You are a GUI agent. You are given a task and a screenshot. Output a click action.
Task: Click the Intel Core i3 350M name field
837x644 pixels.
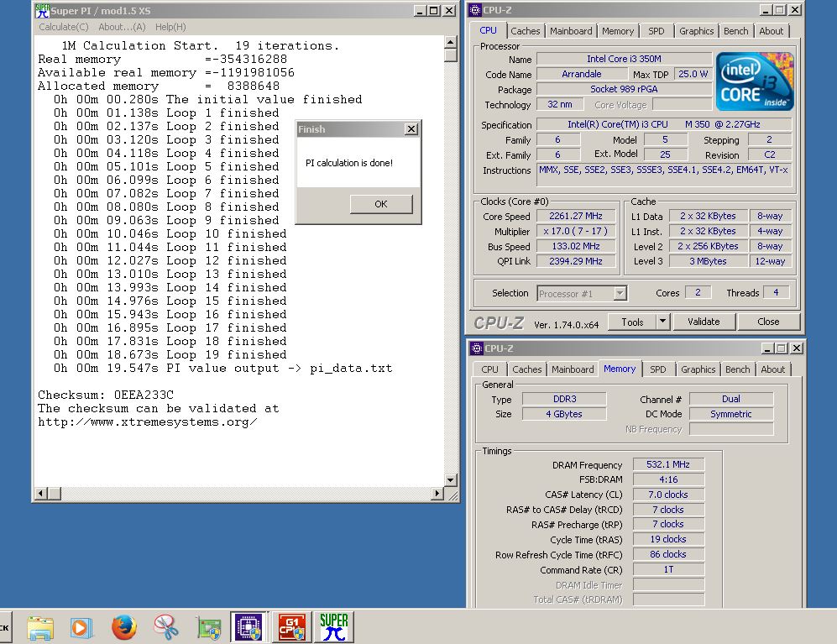(x=624, y=59)
